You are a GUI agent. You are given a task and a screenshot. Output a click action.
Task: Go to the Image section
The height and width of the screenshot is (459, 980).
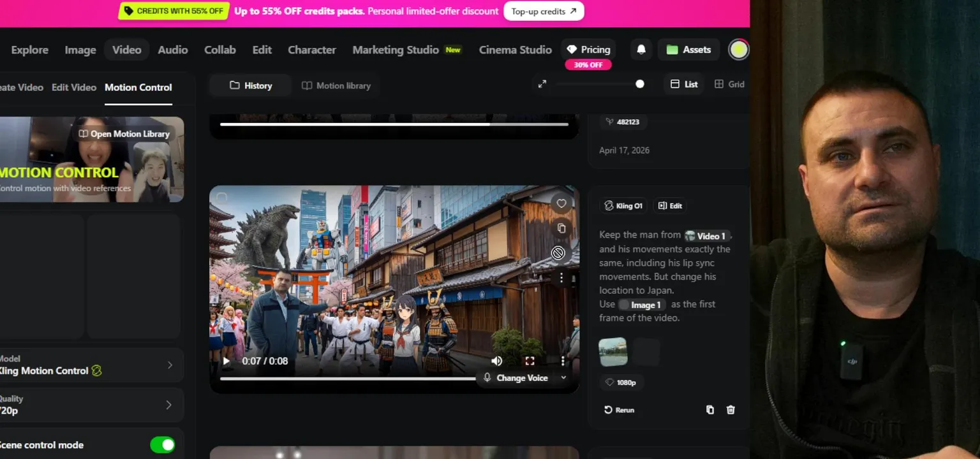tap(80, 50)
